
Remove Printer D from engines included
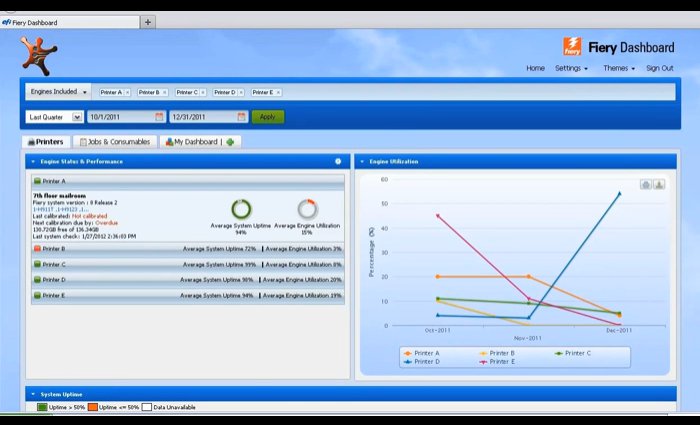[241, 92]
